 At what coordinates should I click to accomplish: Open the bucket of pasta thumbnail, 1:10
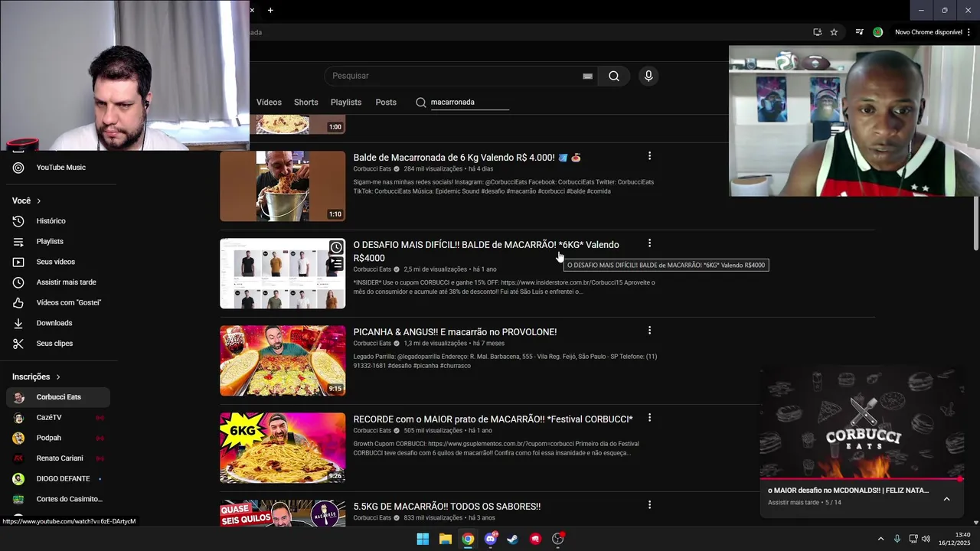(x=283, y=186)
